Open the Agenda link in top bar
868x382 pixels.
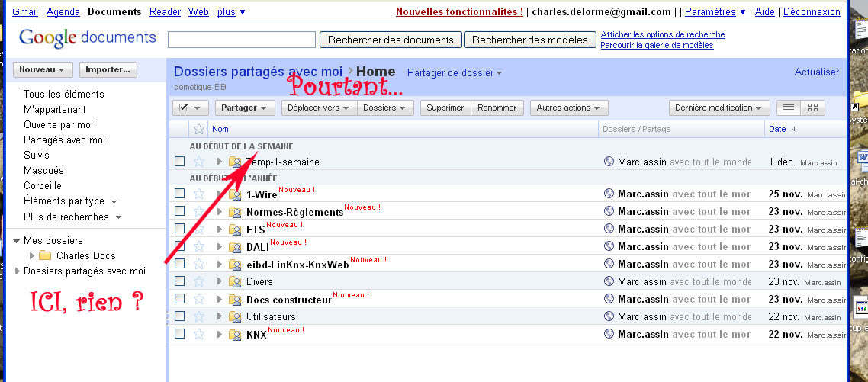click(63, 11)
